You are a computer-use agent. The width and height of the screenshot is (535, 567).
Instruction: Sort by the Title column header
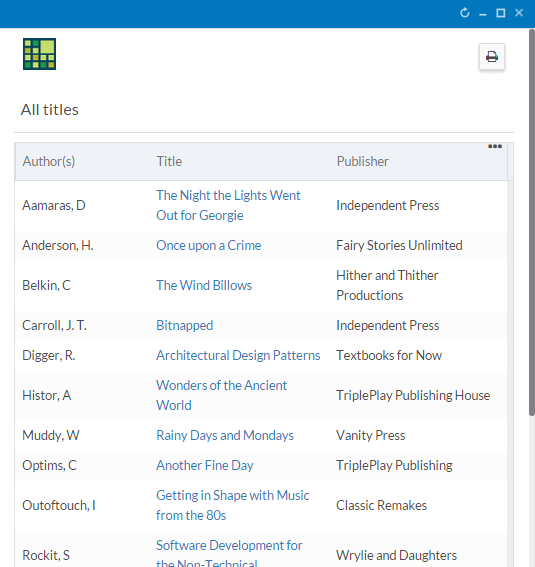(169, 161)
